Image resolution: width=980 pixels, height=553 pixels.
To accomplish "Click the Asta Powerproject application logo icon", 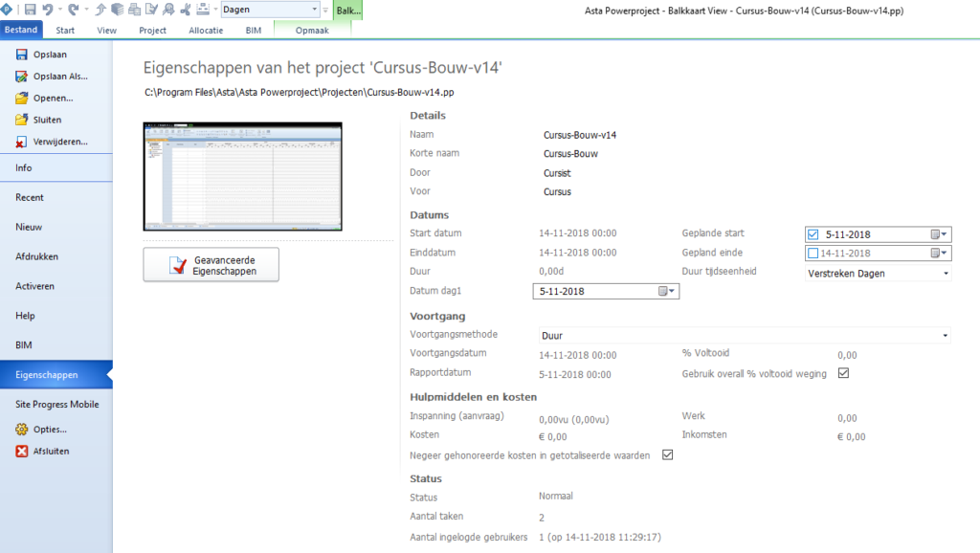I will 7,10.
